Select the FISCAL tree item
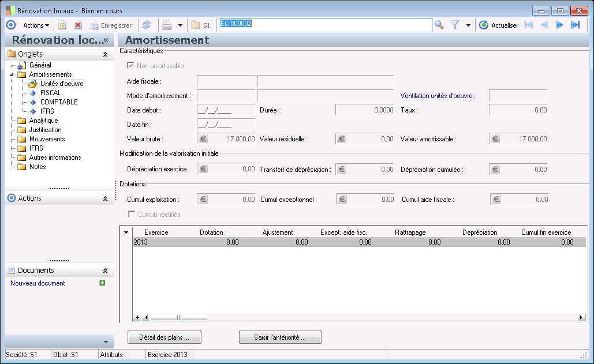The height and width of the screenshot is (364, 594). [x=51, y=93]
